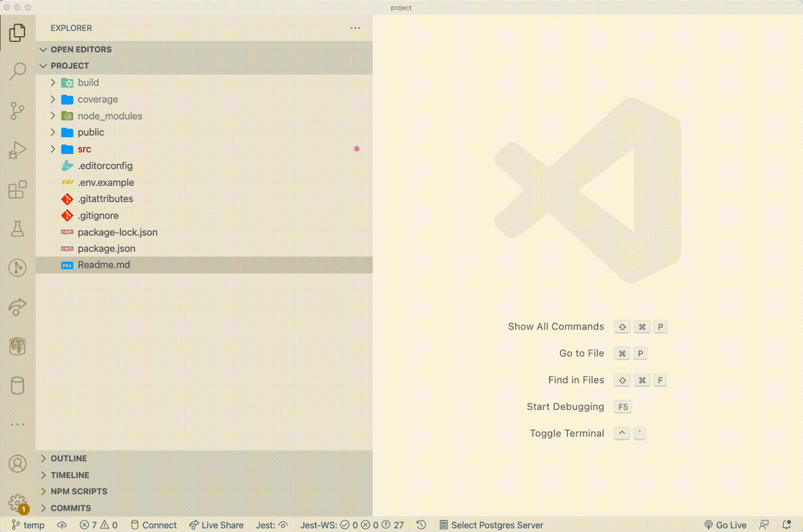
Task: Click Live Share in status bar
Action: coord(216,525)
